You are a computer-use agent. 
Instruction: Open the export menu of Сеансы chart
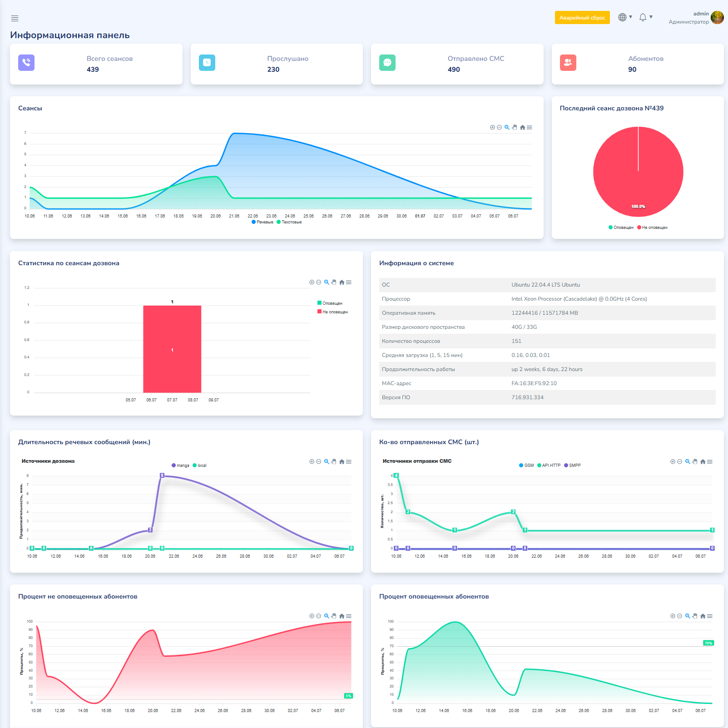pos(530,128)
